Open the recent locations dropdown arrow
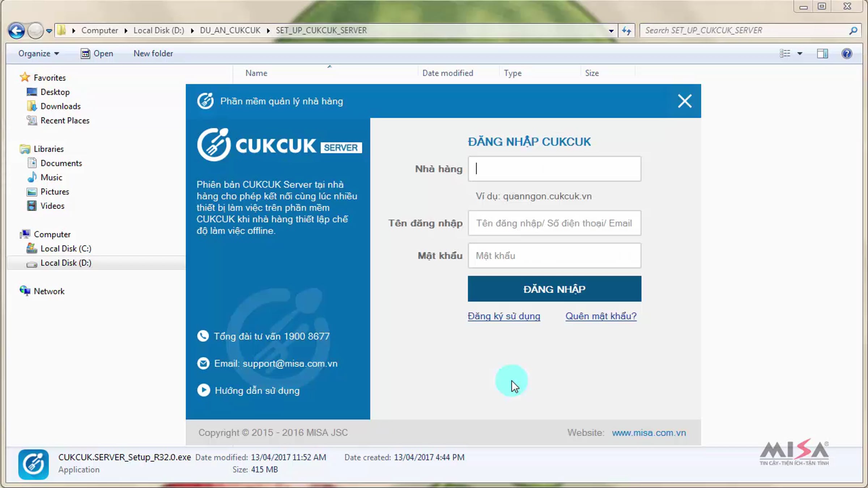This screenshot has height=488, width=868. click(x=49, y=31)
